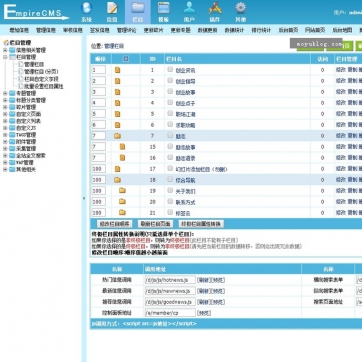
Task: Check the box for 励志 (ID 7)
Action: (170, 135)
